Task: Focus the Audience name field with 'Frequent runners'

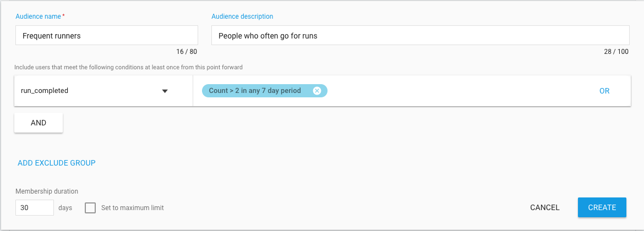Action: (x=107, y=36)
